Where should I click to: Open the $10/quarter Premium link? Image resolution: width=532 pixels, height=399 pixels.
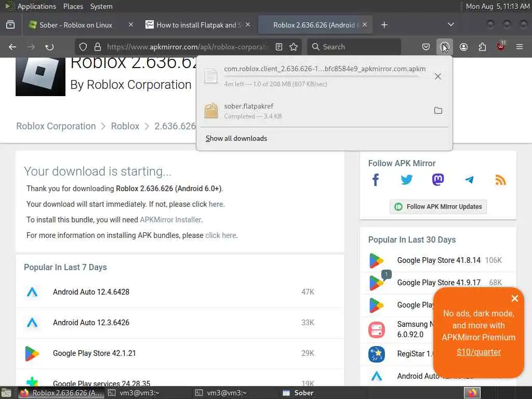point(478,352)
